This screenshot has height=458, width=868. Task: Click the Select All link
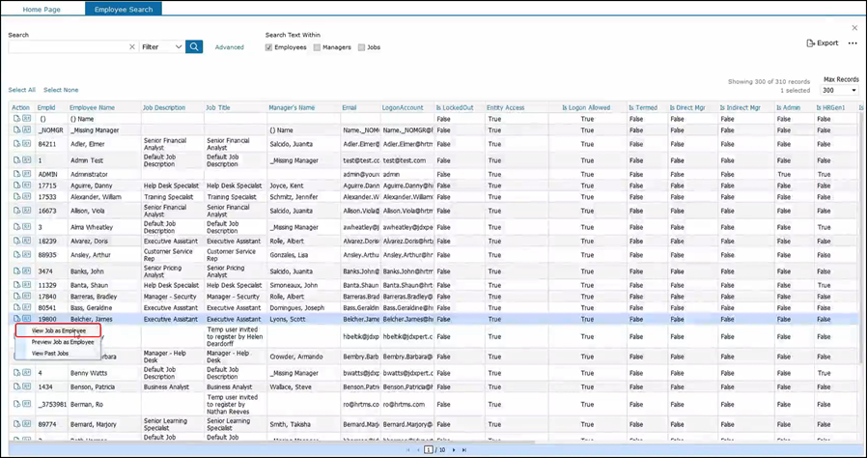click(22, 90)
